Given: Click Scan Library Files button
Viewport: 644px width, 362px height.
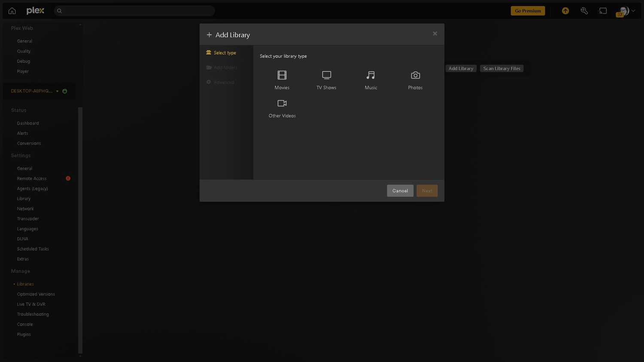Looking at the screenshot, I should 501,69.
